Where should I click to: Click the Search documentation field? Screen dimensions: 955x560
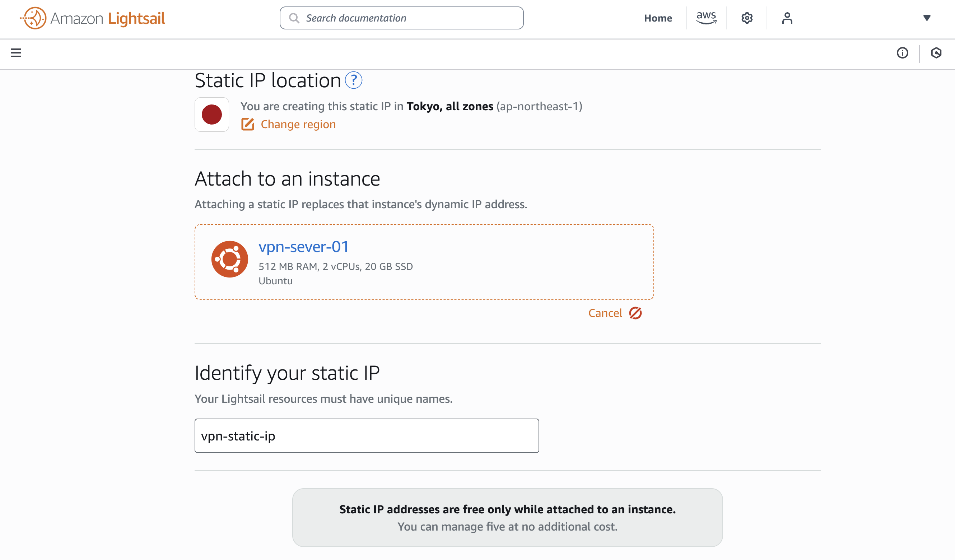click(x=402, y=18)
